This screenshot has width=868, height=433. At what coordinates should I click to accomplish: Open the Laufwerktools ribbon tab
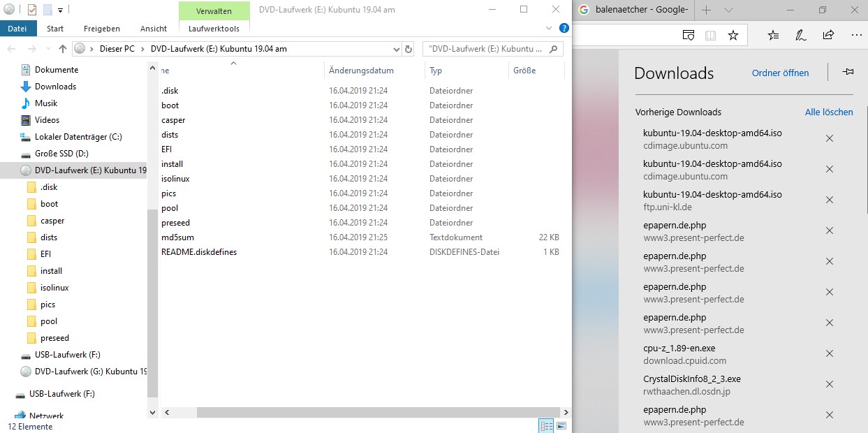(x=214, y=29)
